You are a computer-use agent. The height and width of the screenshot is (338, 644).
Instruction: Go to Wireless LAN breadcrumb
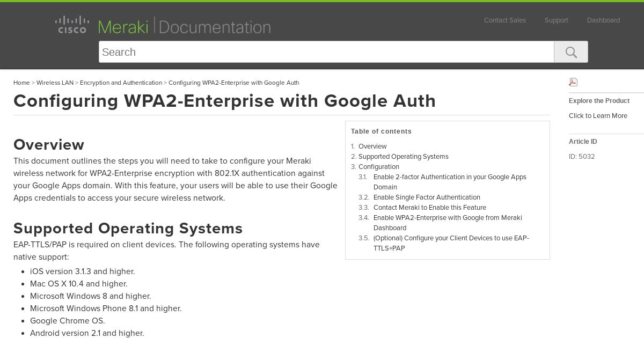[x=55, y=83]
